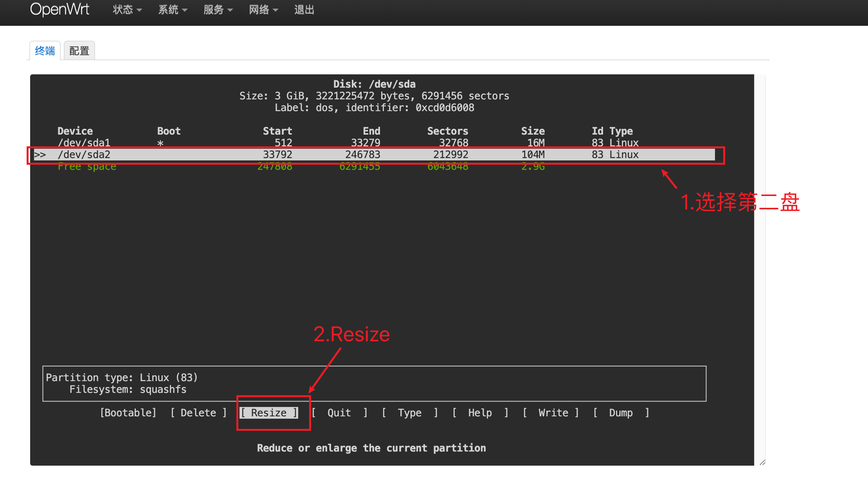
Task: Switch to the 配置 tab
Action: 79,51
